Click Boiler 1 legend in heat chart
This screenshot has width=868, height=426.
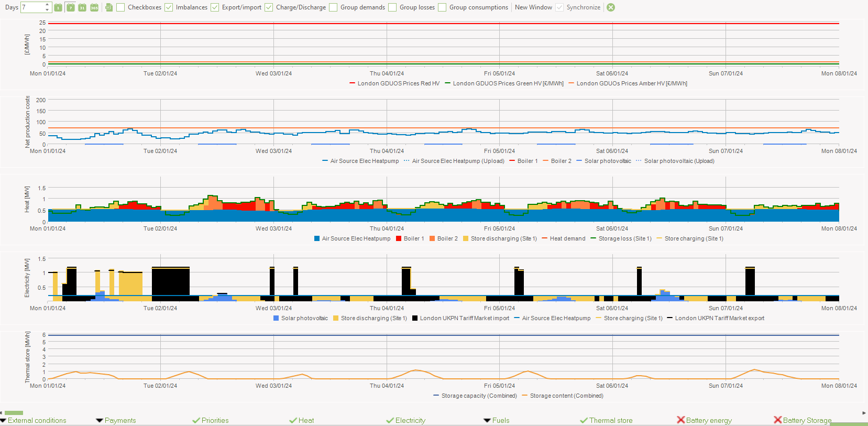pos(410,238)
